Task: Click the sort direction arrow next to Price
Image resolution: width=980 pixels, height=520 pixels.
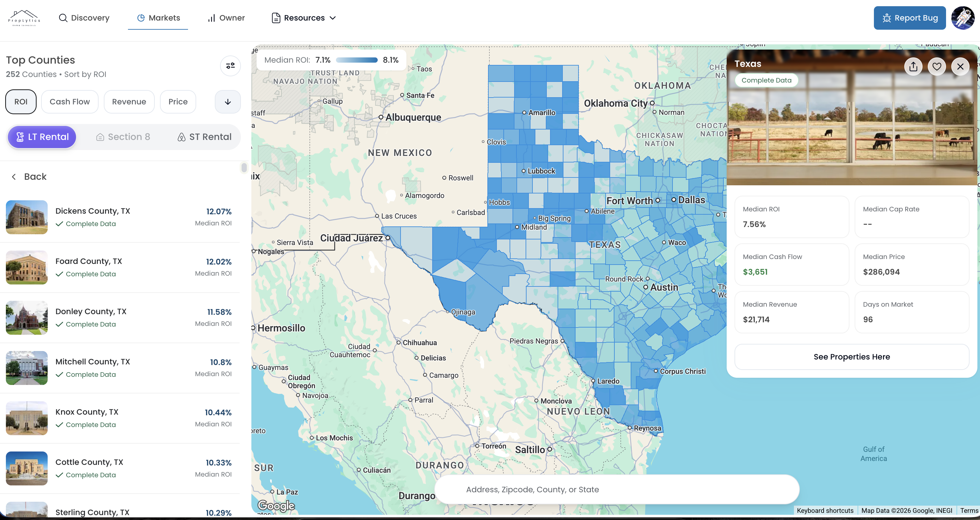Action: pos(228,101)
